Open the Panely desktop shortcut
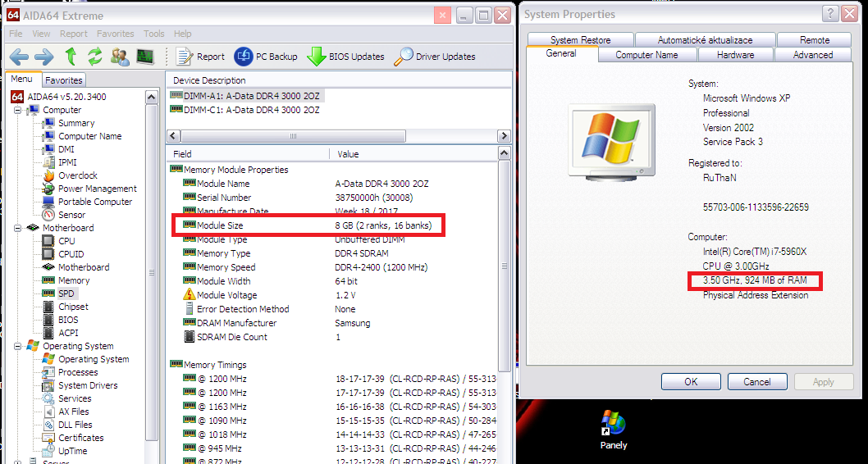The height and width of the screenshot is (464, 868). tap(614, 430)
